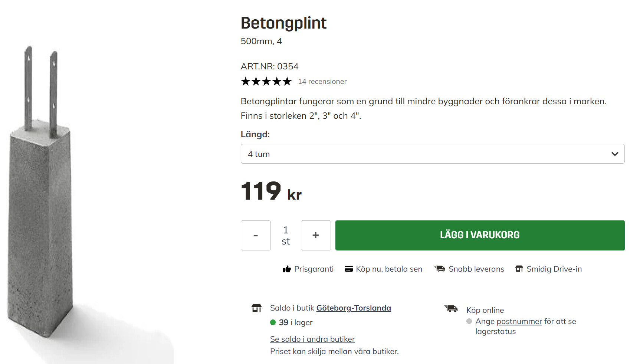Open the 14 recensioner reviews link
640x364 pixels.
point(322,81)
